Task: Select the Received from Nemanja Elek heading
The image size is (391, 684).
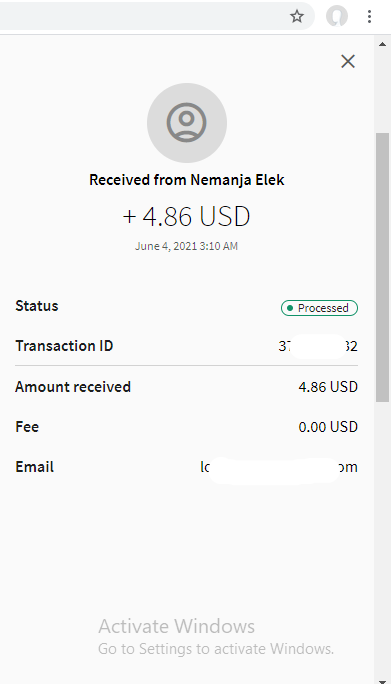Action: pos(187,180)
